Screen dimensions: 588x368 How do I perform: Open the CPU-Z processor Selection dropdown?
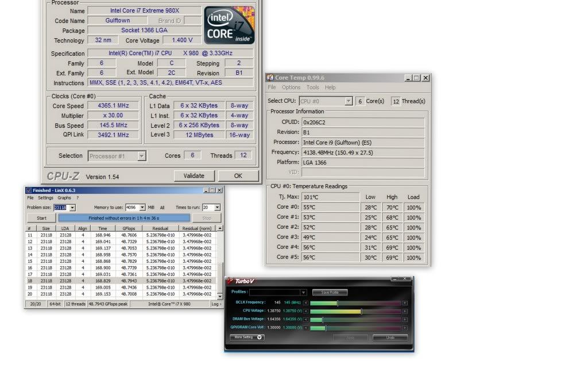tap(141, 156)
